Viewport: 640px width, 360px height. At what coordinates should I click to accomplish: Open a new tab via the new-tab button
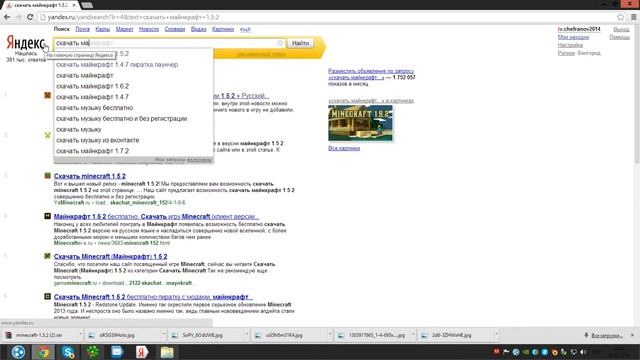pos(87,5)
